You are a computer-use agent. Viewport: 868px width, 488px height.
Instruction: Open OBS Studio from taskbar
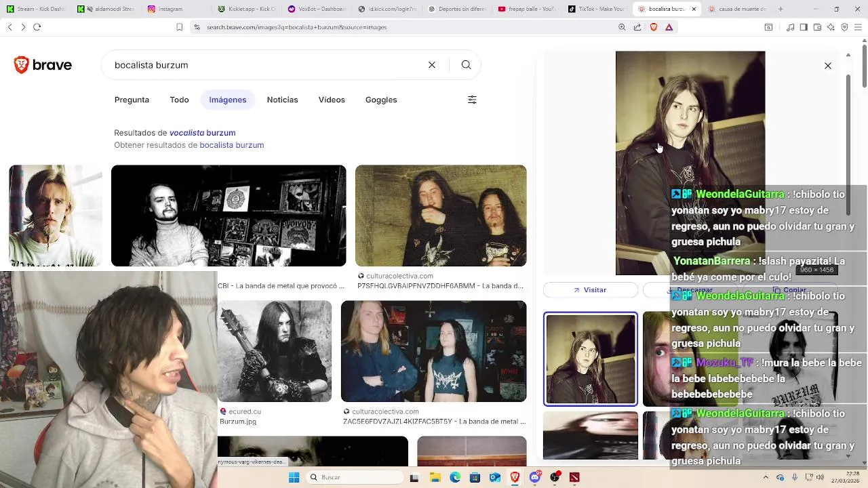[x=555, y=477]
